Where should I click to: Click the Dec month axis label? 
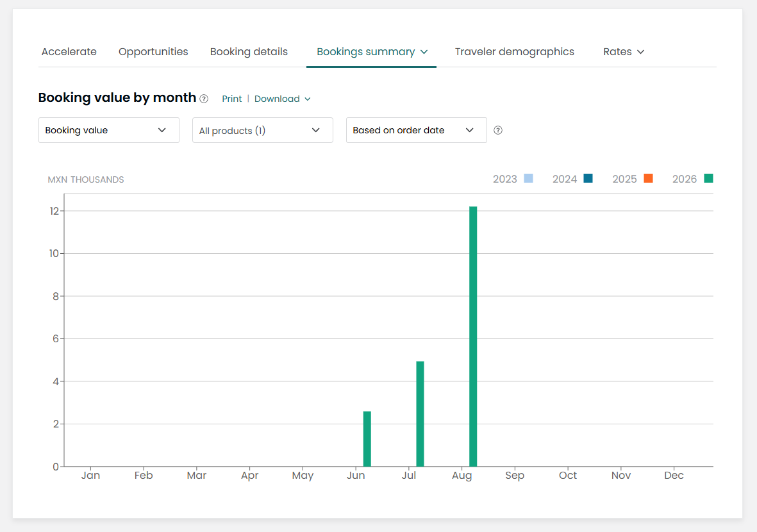click(674, 475)
